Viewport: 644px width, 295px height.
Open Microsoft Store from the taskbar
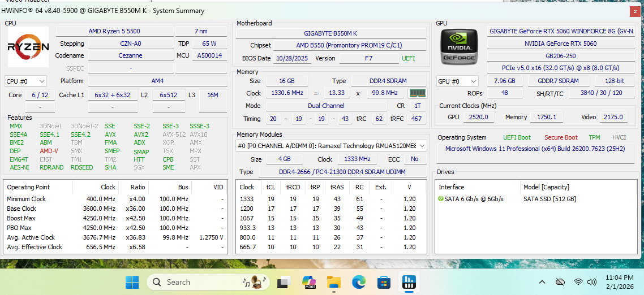coord(384,282)
